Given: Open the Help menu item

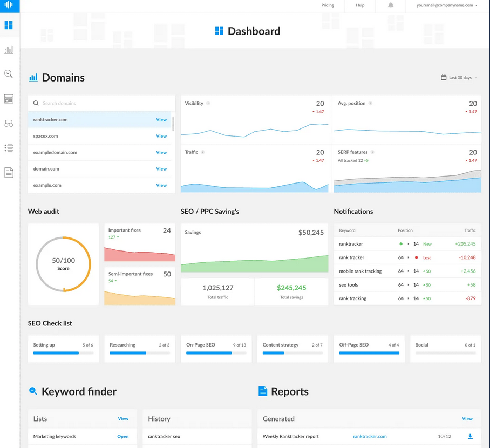Looking at the screenshot, I should click(360, 5).
